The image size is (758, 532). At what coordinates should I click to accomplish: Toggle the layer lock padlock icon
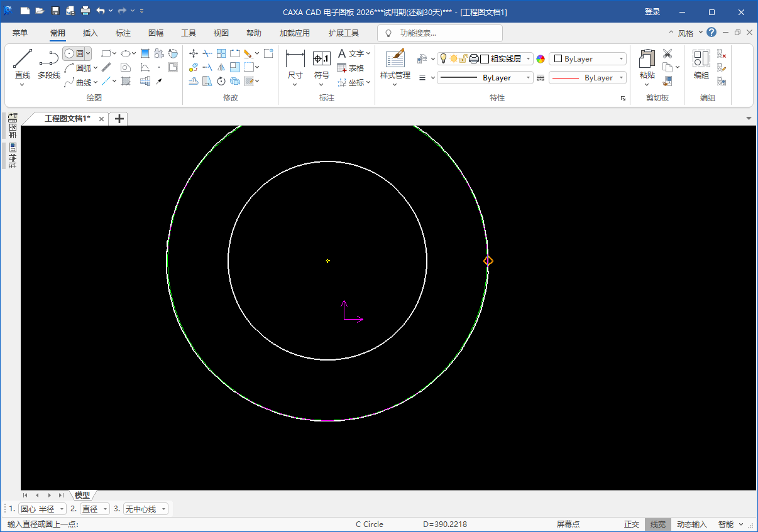coord(463,58)
